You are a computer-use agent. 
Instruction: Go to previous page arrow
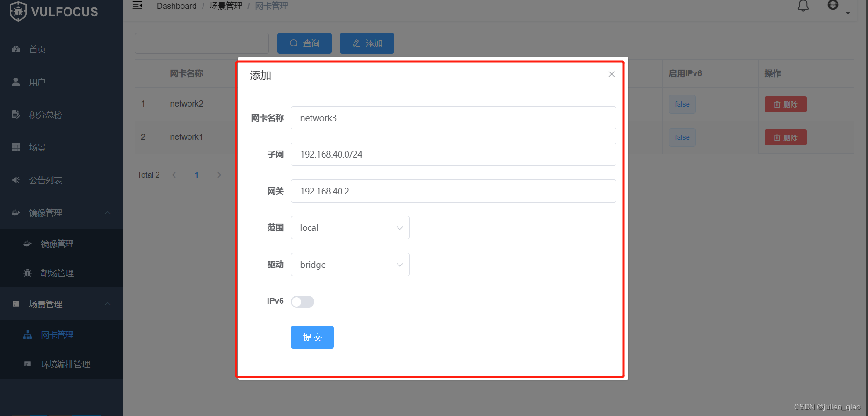(174, 175)
